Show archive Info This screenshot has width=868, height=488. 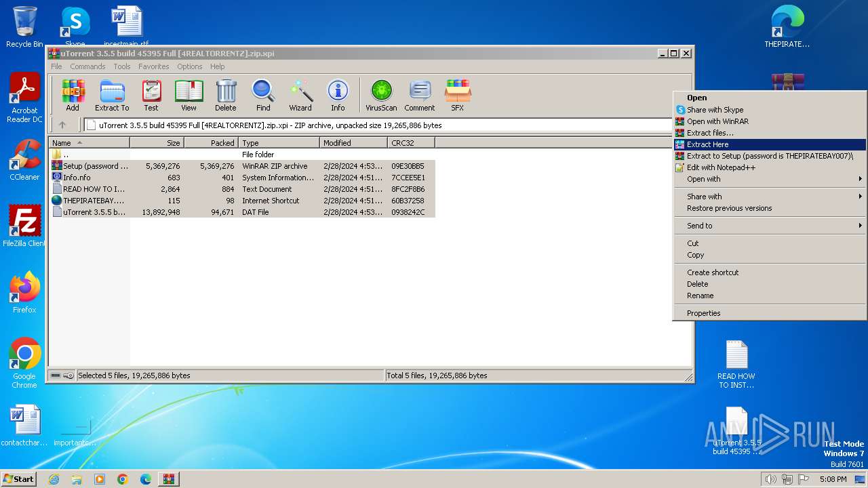click(338, 95)
